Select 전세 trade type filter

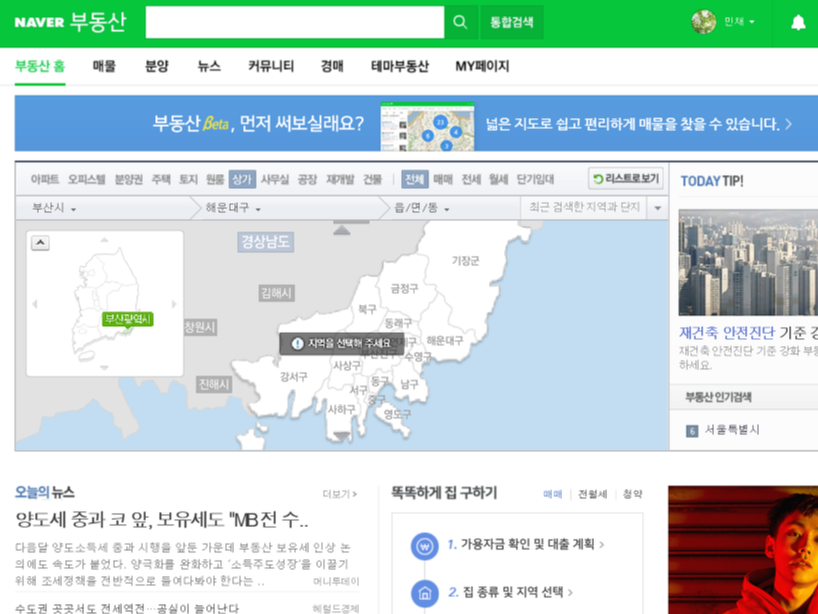[x=471, y=179]
